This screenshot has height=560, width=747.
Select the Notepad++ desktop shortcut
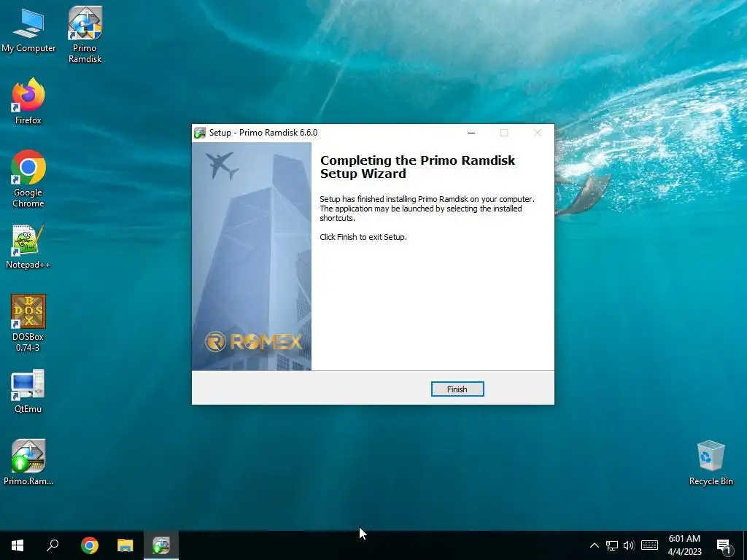(28, 247)
